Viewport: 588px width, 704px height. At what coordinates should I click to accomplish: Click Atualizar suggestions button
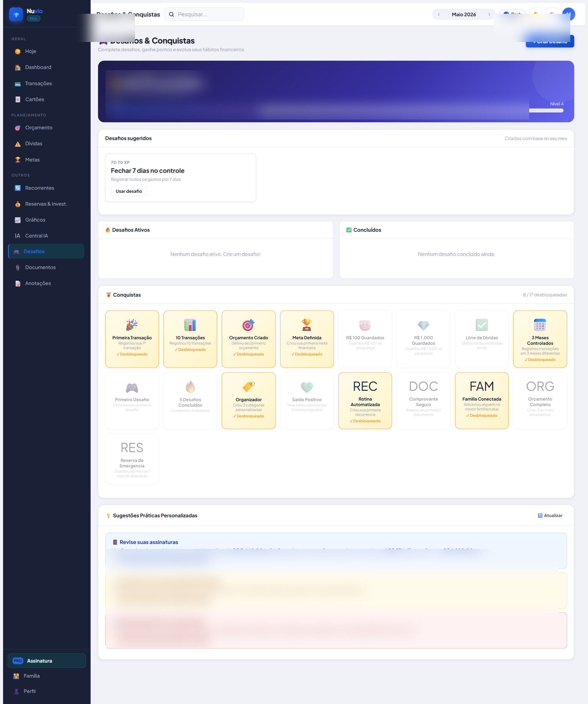(x=550, y=516)
